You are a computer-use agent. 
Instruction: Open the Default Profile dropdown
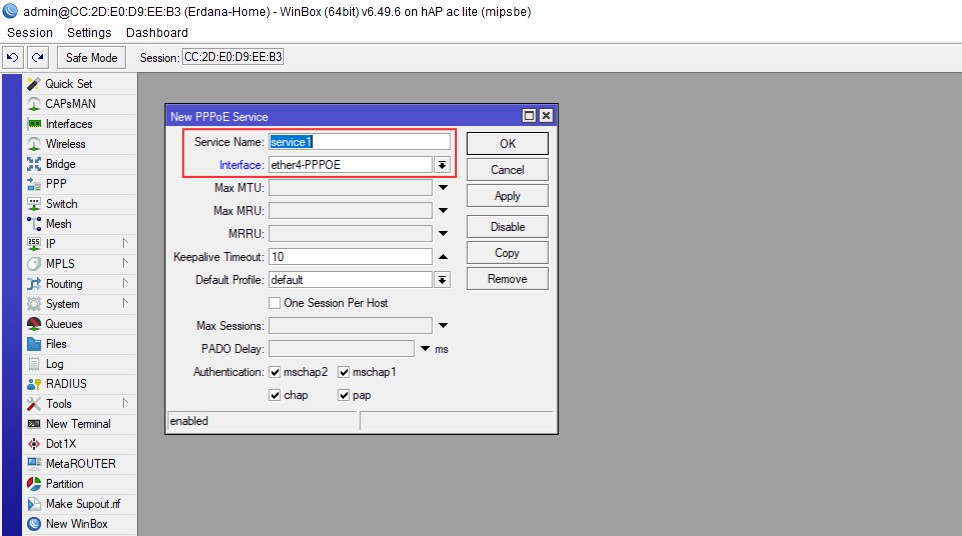tap(441, 280)
